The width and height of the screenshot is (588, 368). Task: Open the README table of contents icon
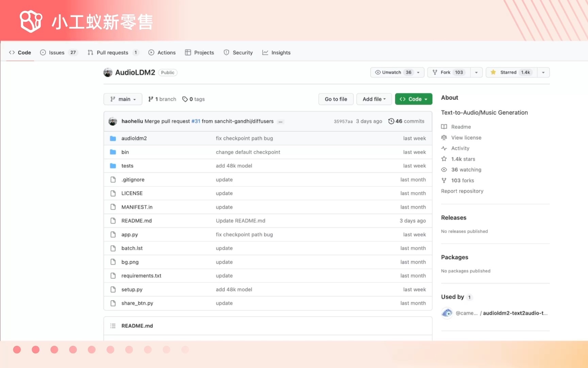point(113,326)
